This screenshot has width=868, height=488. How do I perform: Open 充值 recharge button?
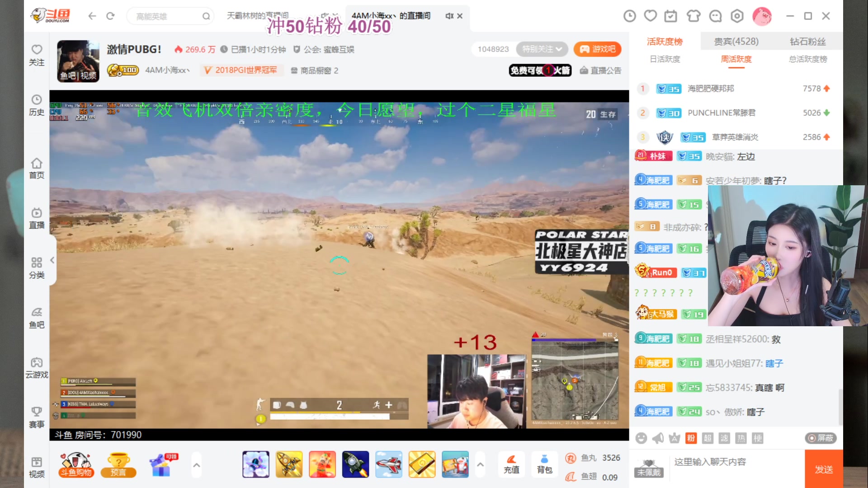point(511,465)
